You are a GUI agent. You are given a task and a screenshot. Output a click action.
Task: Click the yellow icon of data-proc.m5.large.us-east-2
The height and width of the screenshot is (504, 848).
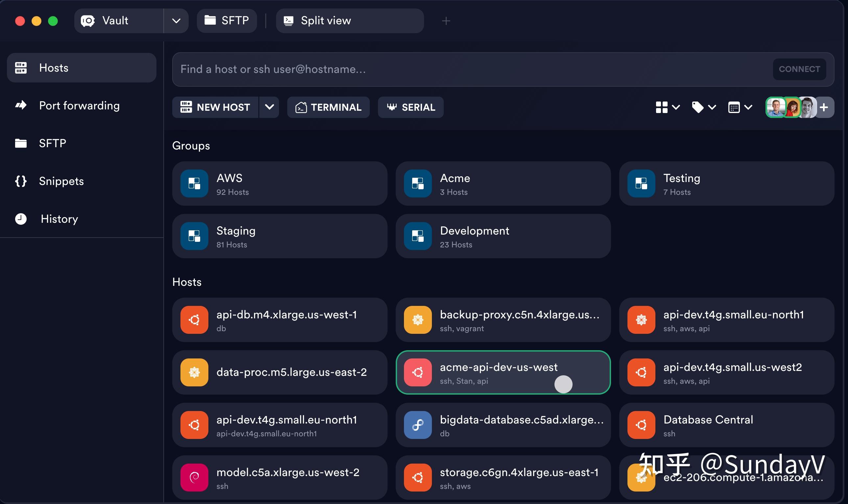coord(194,372)
